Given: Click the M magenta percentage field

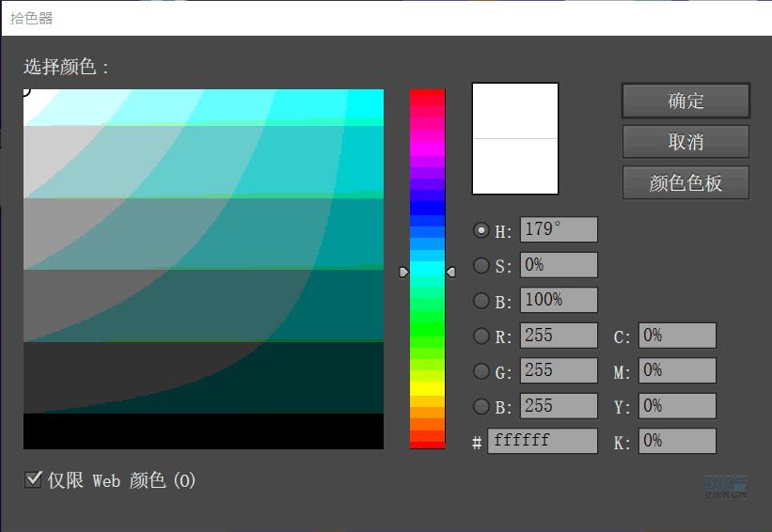Looking at the screenshot, I should [677, 370].
